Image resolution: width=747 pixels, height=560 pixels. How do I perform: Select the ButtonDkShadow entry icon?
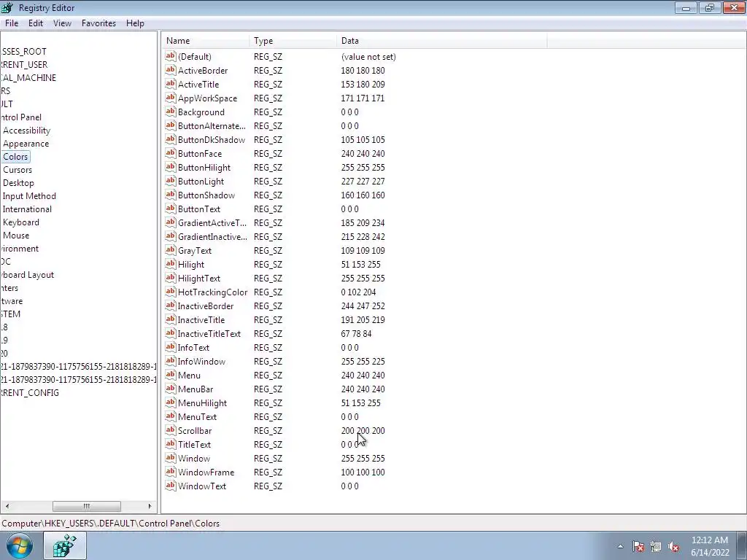pyautogui.click(x=171, y=139)
